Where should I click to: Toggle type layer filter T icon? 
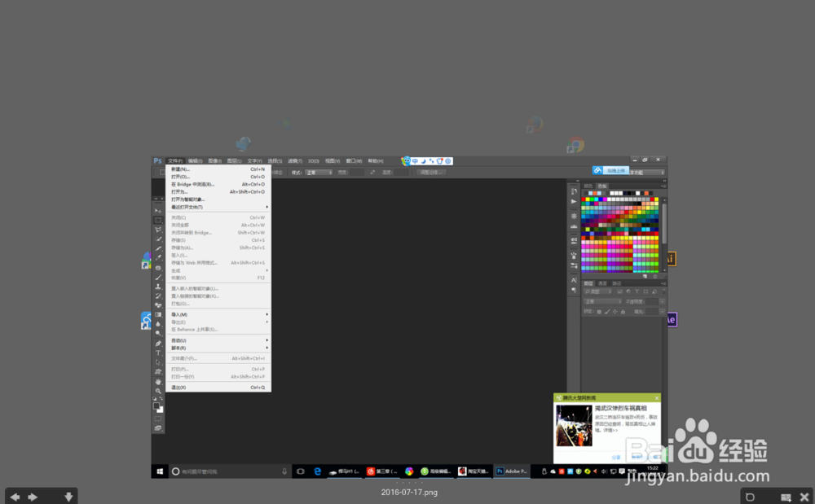pos(637,291)
